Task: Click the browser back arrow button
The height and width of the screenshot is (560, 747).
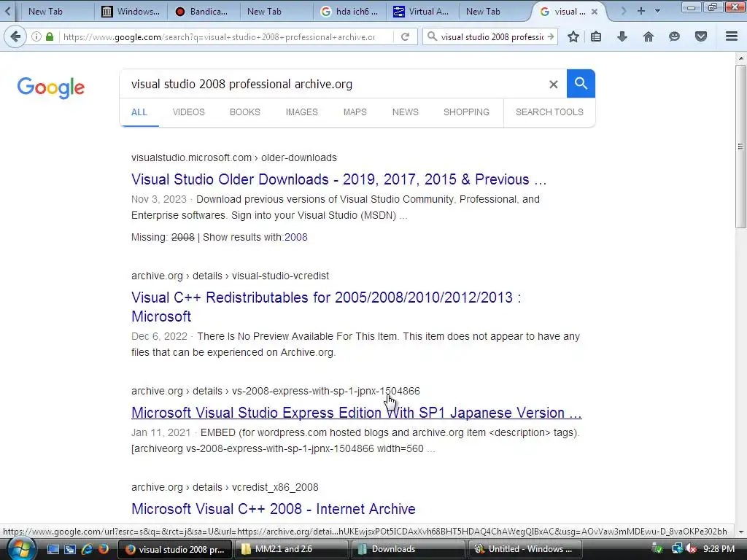Action: (x=15, y=36)
